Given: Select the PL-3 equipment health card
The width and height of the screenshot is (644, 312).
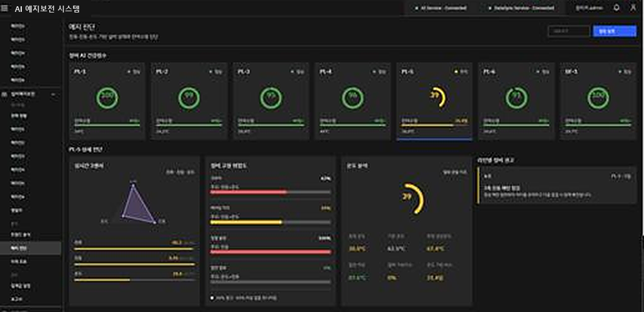Looking at the screenshot, I should point(271,101).
